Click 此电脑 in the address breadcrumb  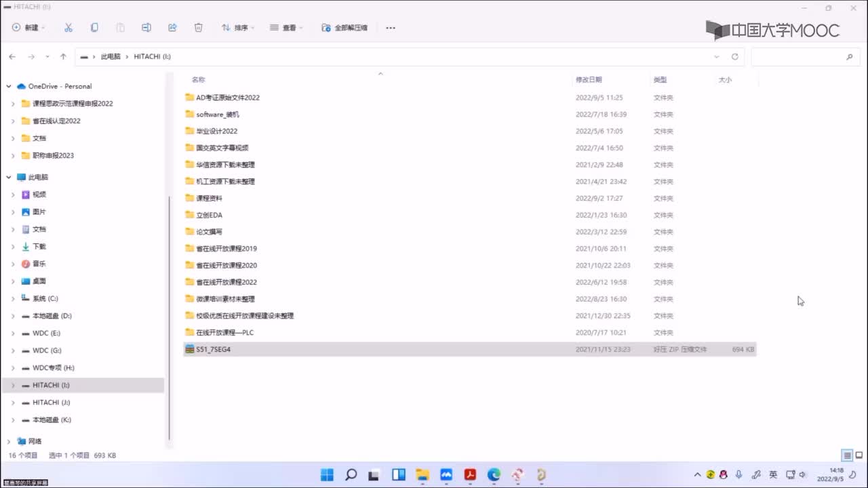[x=111, y=57]
